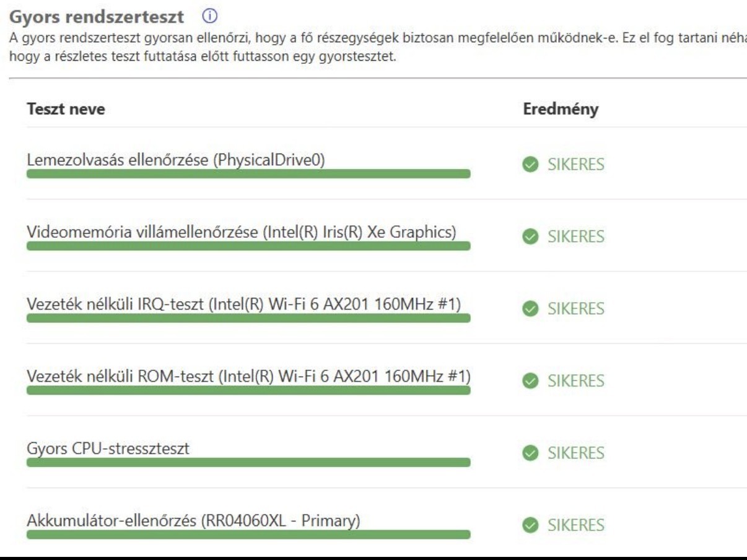Screen dimensions: 747x560
Task: Click the progress bar under Lemezolvasás ellenőrzése
Action: tap(248, 174)
